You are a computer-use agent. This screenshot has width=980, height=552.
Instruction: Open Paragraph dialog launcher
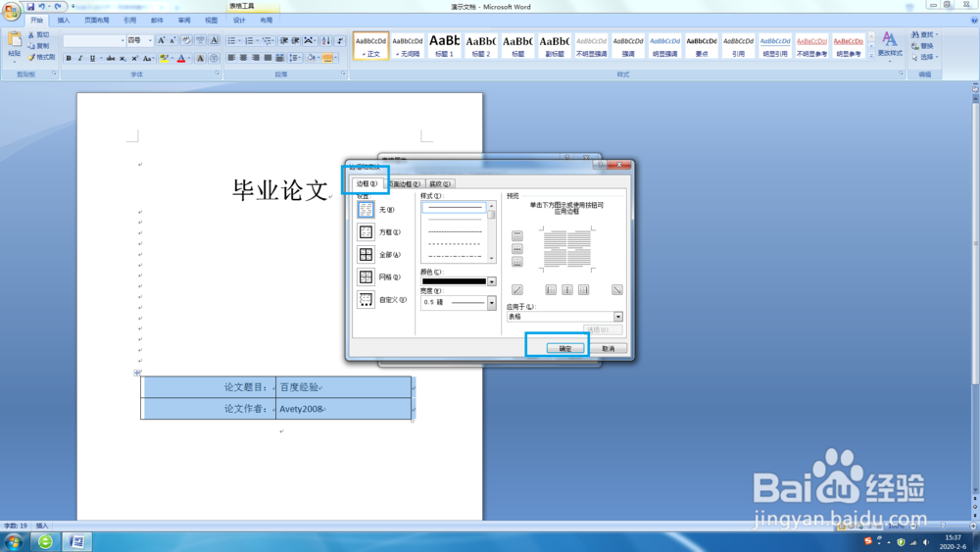coord(344,74)
